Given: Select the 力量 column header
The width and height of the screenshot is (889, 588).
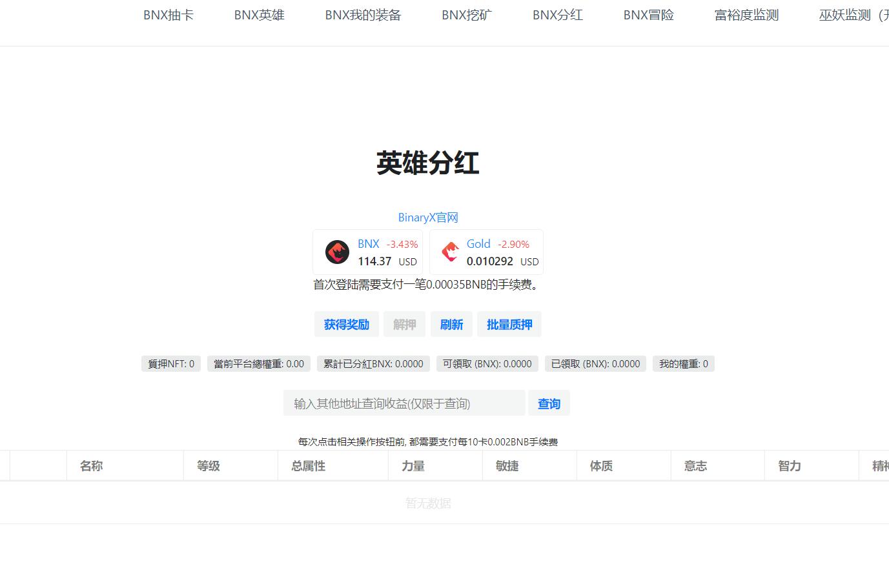Looking at the screenshot, I should [413, 465].
